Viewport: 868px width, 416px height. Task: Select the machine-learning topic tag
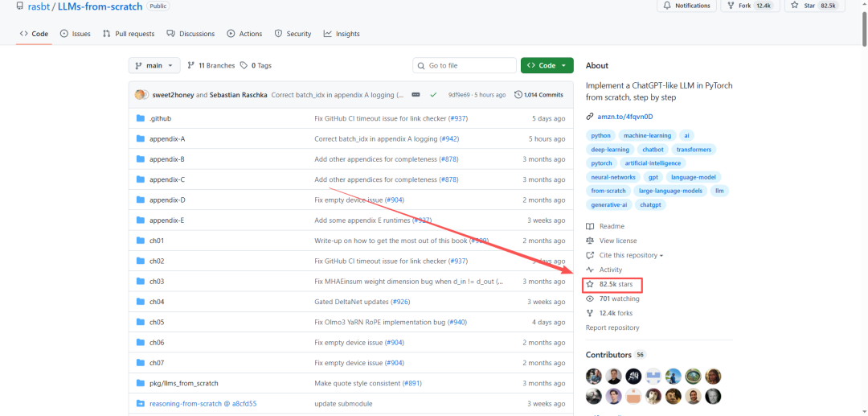(x=647, y=135)
